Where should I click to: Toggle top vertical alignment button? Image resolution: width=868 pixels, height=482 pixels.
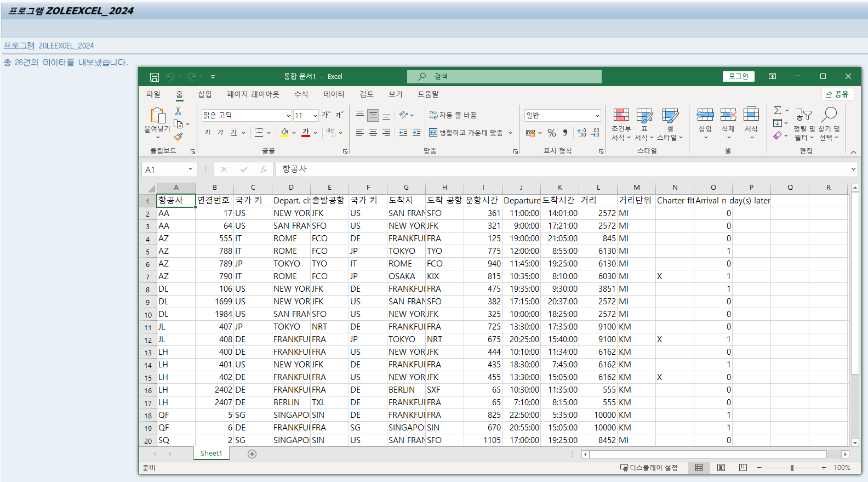[x=360, y=115]
